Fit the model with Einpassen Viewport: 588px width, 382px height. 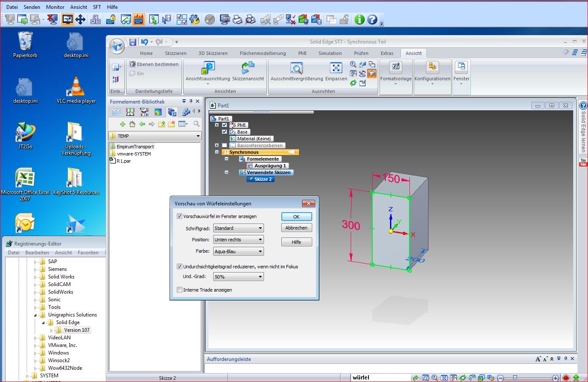point(336,72)
